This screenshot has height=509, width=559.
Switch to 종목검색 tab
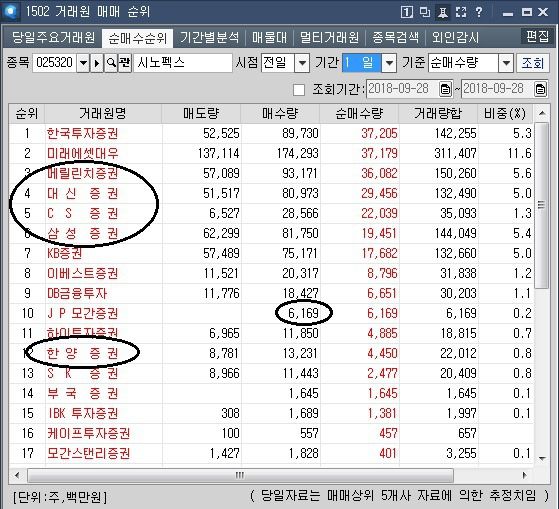click(395, 37)
